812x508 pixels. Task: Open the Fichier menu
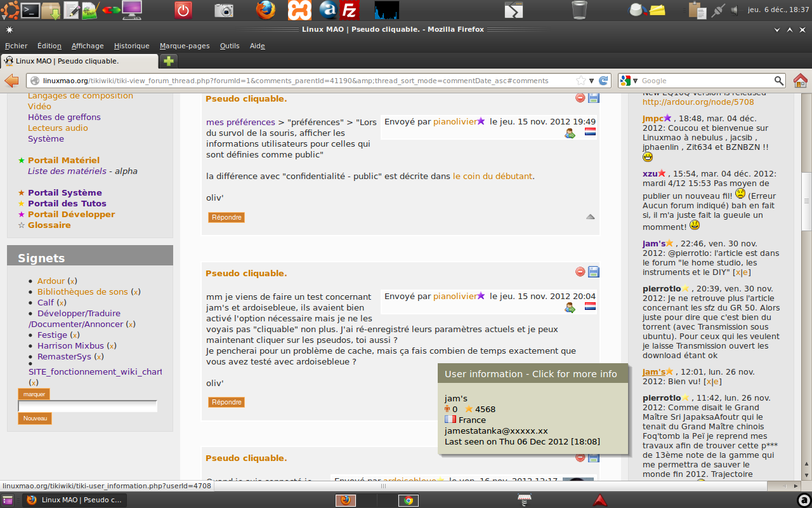point(16,46)
